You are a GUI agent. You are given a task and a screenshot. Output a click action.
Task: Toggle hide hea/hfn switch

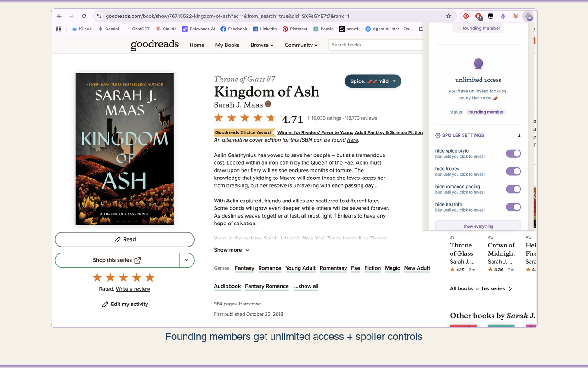(x=514, y=207)
